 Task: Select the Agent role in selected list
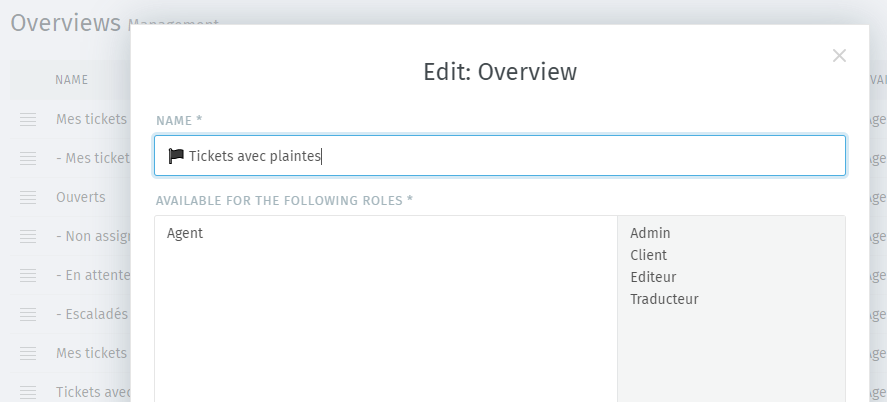coord(185,233)
